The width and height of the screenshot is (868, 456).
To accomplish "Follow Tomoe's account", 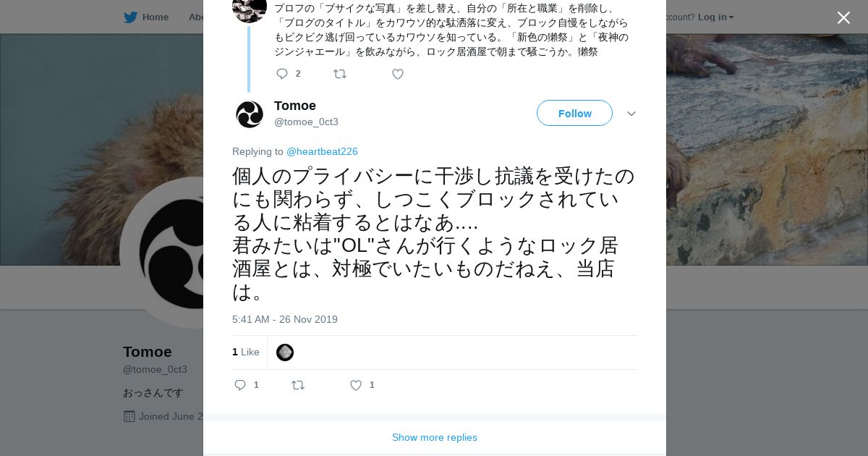I will pos(574,114).
